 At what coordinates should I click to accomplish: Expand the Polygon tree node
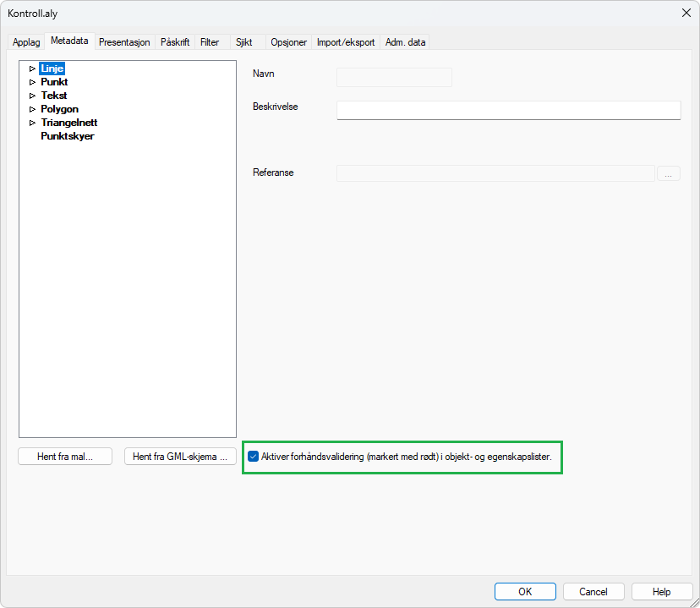coord(32,109)
